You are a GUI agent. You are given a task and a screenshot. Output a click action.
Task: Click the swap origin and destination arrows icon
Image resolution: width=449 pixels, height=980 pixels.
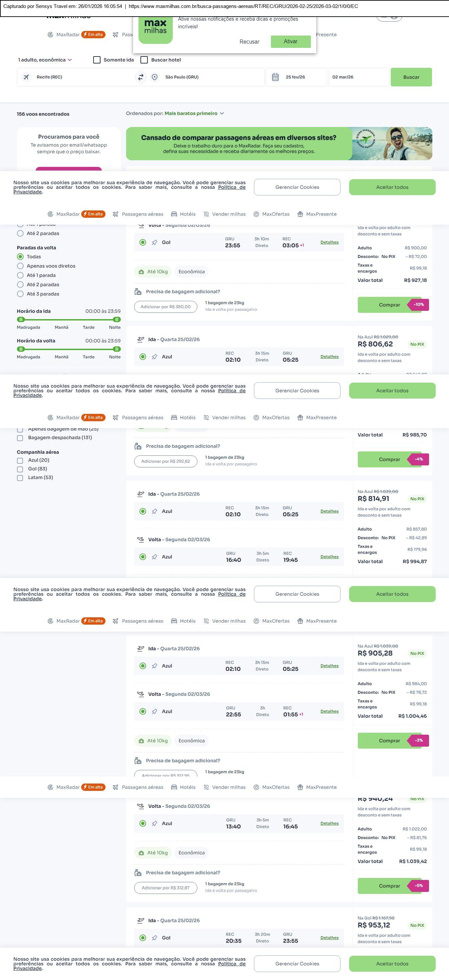tap(140, 77)
